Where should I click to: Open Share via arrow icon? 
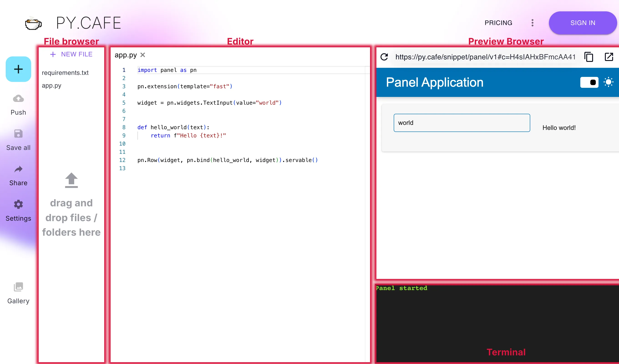tap(18, 169)
